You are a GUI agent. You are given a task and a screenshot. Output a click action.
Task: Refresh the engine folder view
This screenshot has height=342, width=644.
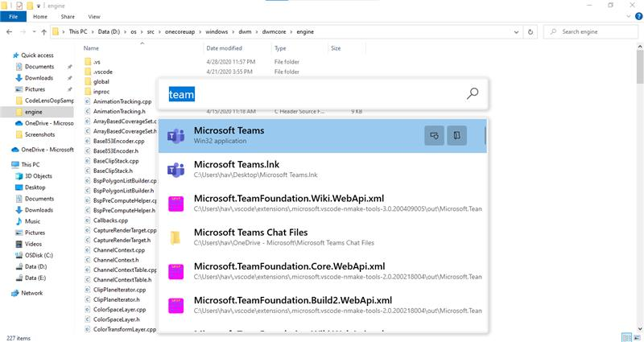pos(530,31)
